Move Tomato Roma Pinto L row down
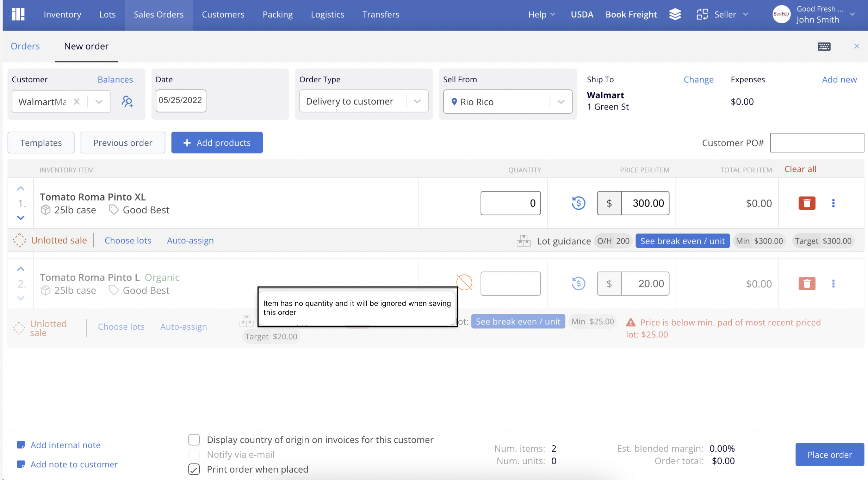Viewport: 868px width, 480px height. pyautogui.click(x=21, y=298)
